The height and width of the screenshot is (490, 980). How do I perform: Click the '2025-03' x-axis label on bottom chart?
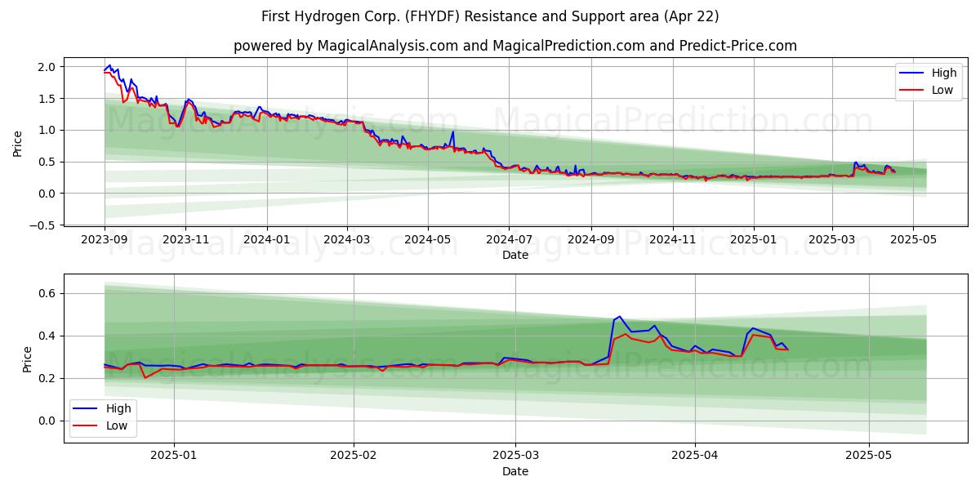point(516,456)
